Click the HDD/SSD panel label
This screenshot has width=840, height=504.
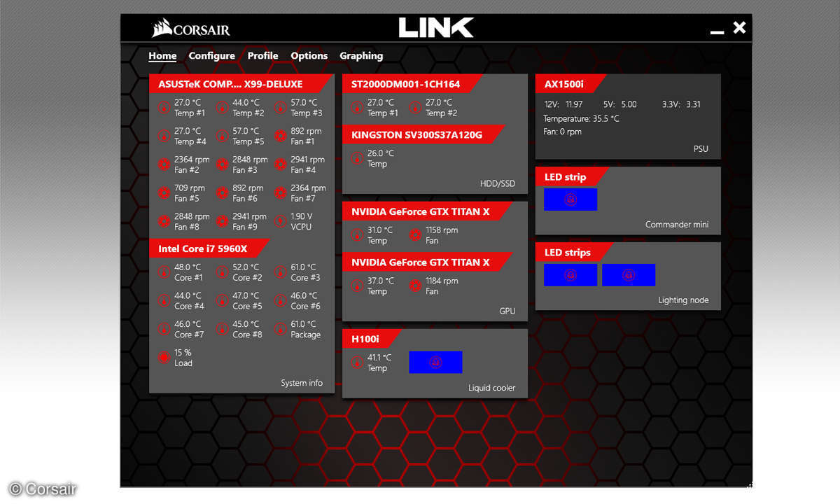click(x=498, y=184)
